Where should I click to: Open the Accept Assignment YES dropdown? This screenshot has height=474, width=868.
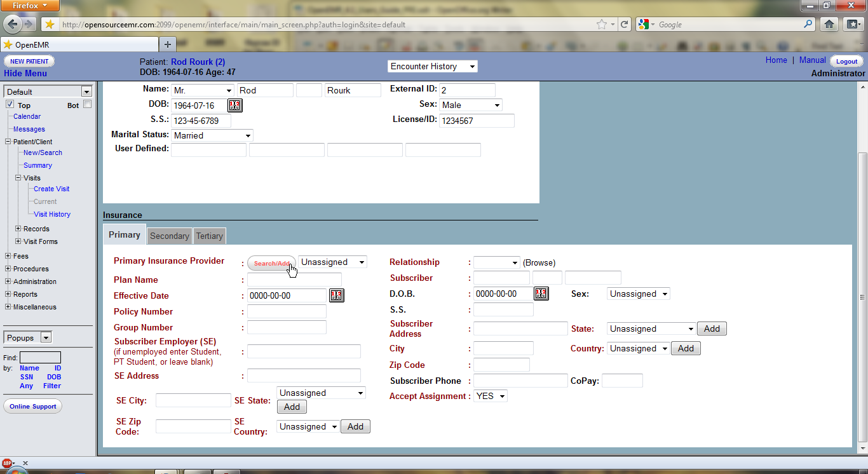click(491, 396)
